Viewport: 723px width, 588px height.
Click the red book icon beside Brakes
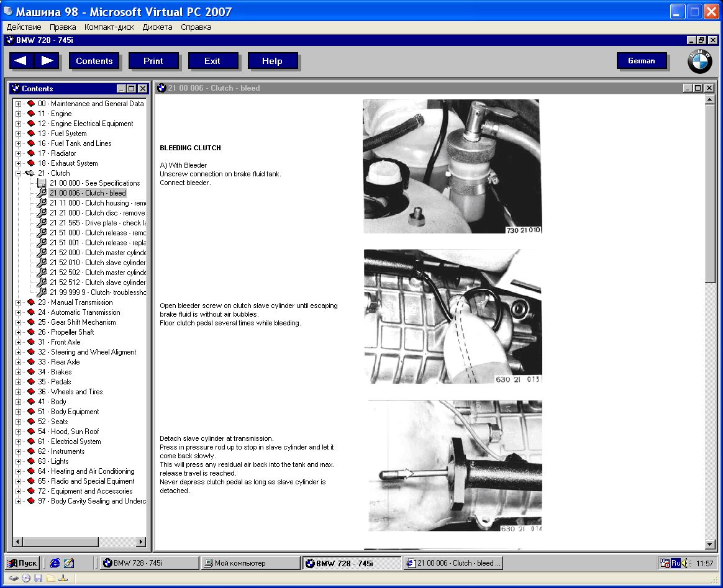point(31,372)
